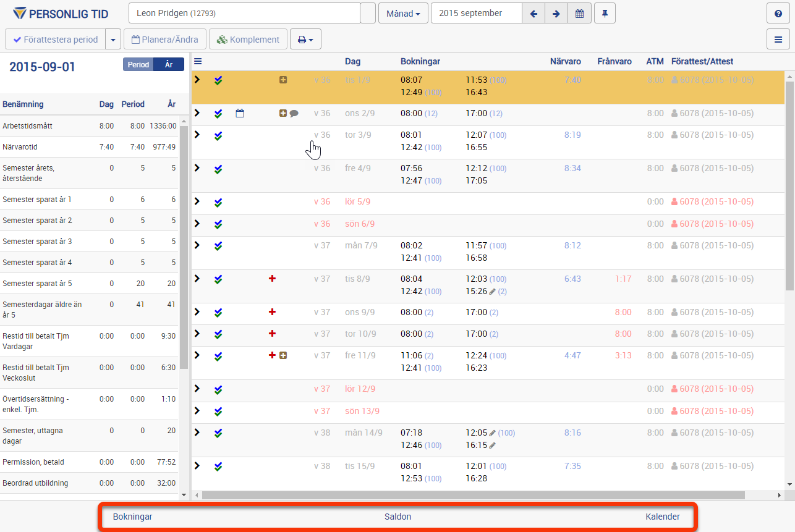This screenshot has width=795, height=532.
Task: Click the double checkmark on sön 13/9
Action: point(218,412)
